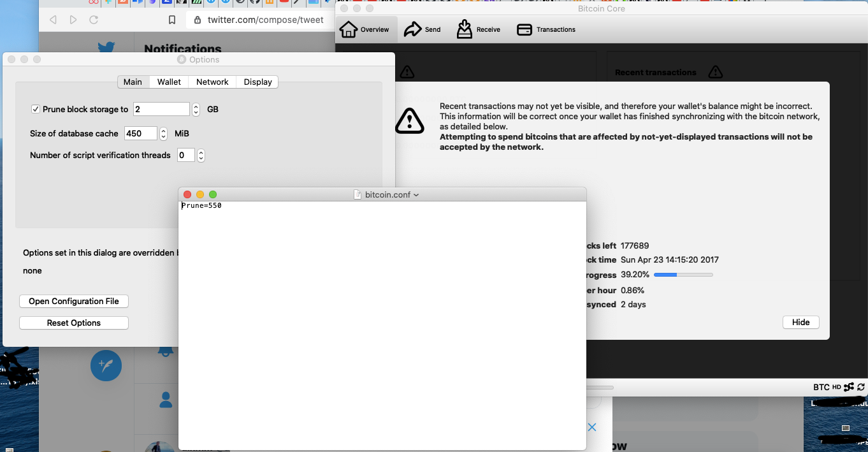This screenshot has height=452, width=868.
Task: Click the 'none' overridden options text
Action: [33, 270]
